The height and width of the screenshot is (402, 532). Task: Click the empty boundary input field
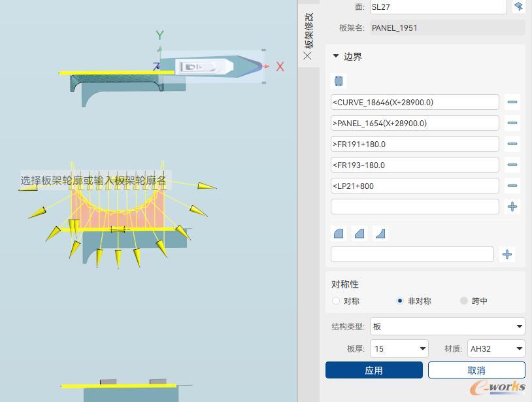414,207
